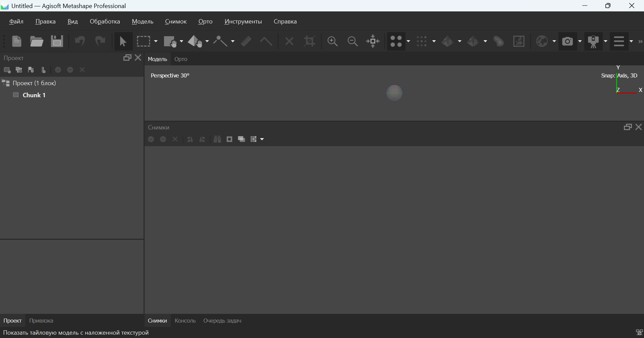Screen dimensions: 644x338
Task: Select the Navigation arrow tool
Action: click(x=123, y=42)
